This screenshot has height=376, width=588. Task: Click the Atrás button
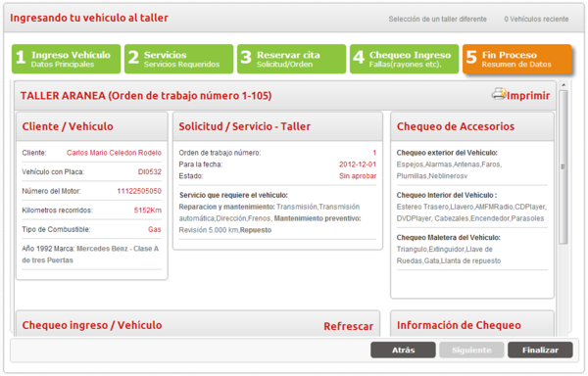(403, 351)
